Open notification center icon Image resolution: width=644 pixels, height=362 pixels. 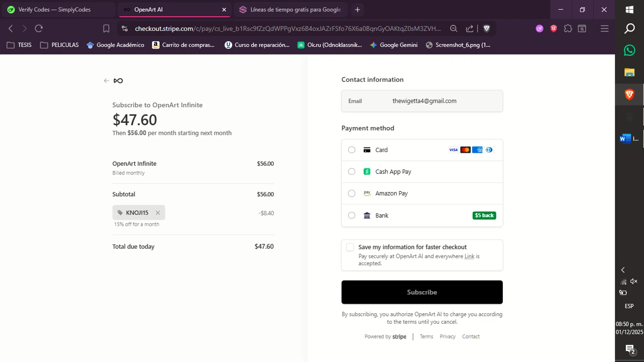pyautogui.click(x=630, y=349)
